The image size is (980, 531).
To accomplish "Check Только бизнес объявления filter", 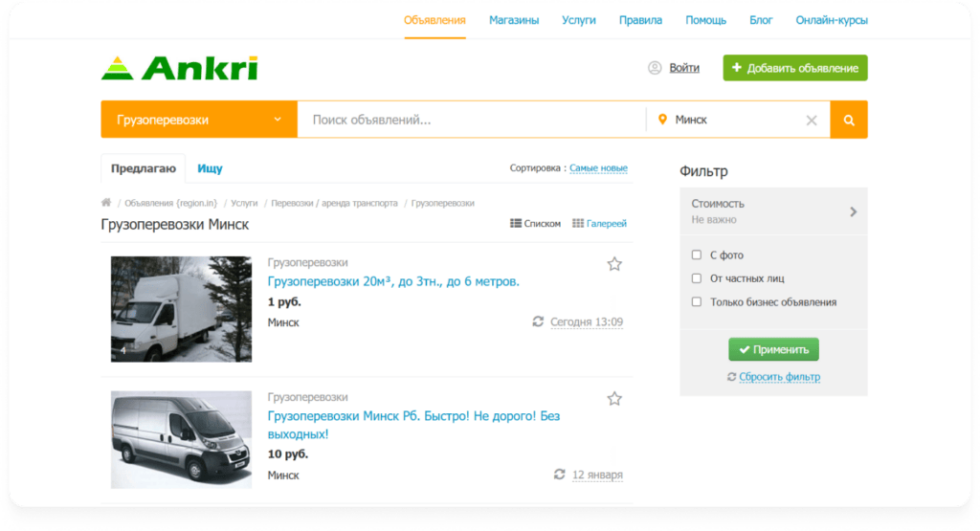I will tap(697, 302).
